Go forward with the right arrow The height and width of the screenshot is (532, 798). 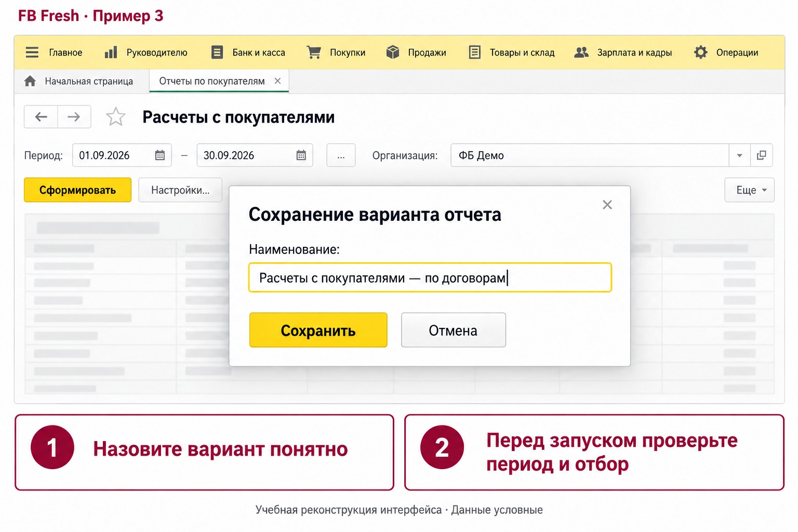click(74, 117)
